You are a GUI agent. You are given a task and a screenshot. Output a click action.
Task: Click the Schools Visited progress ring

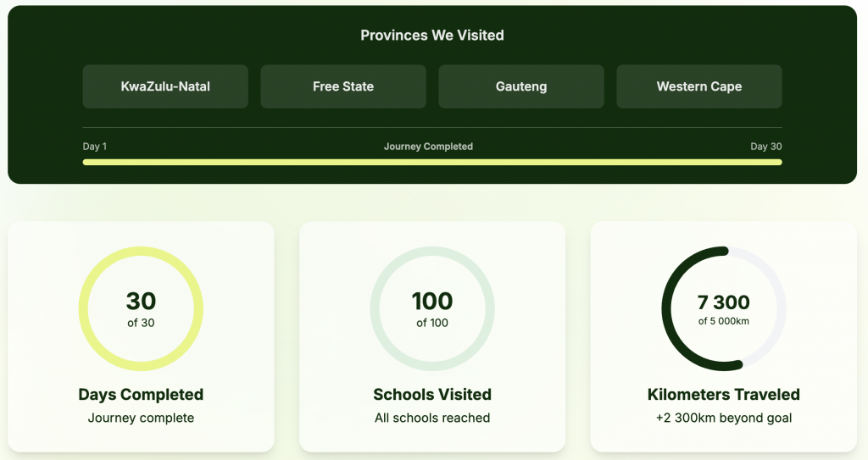click(x=376, y=308)
